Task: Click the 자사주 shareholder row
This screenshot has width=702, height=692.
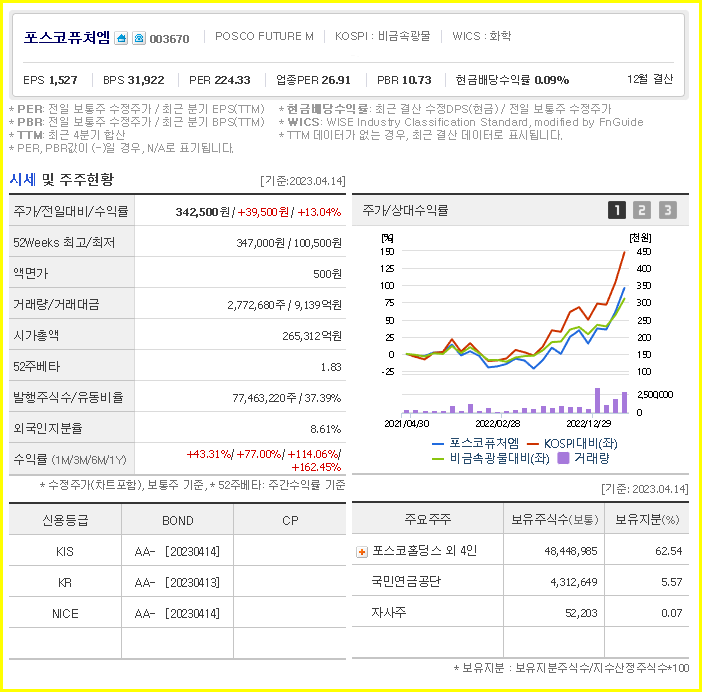Action: [x=520, y=612]
